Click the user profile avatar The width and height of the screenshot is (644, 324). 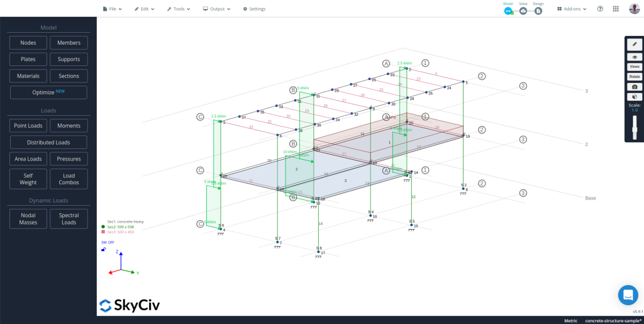633,9
